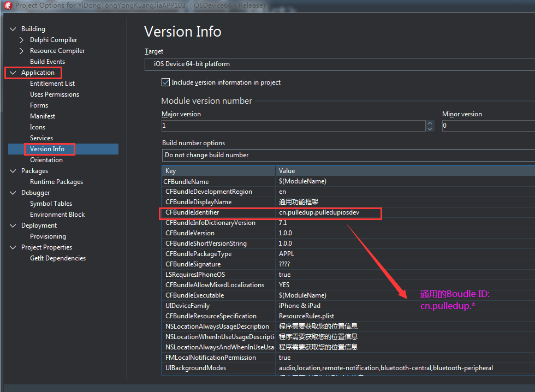This screenshot has height=392, width=535.
Task: Open the Orientation settings page
Action: click(x=45, y=159)
